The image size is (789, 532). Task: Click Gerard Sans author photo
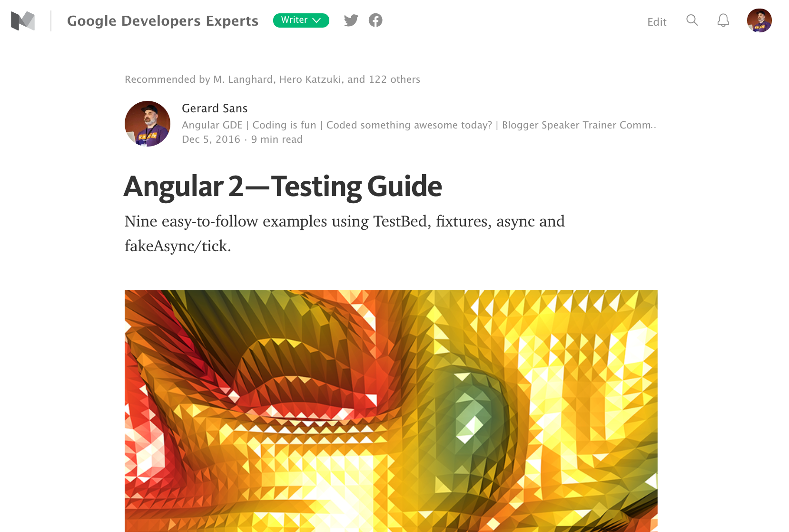pos(148,124)
